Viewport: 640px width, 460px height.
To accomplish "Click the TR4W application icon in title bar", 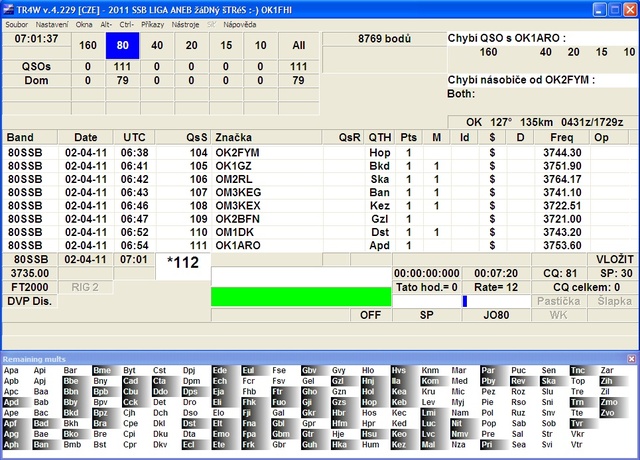I will pos(8,8).
